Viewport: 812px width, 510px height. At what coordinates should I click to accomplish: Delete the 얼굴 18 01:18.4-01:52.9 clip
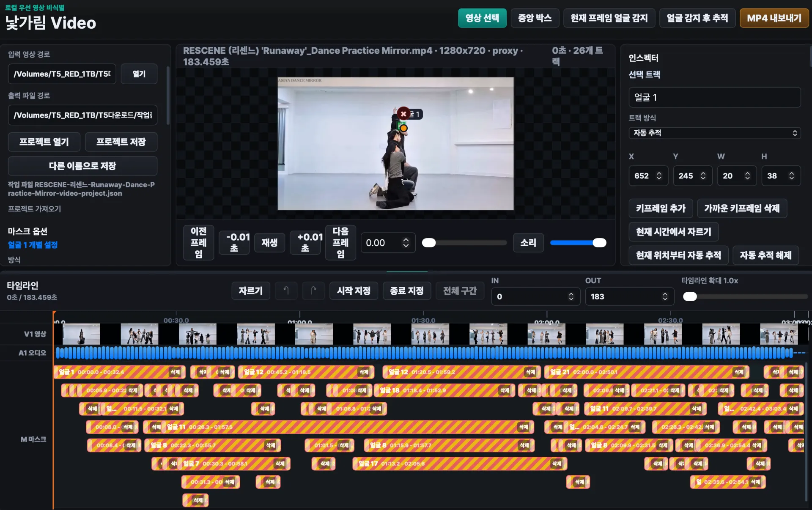pos(505,390)
